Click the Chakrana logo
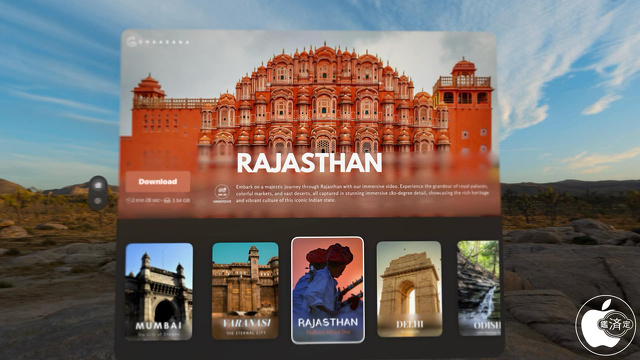Screen dimensions: 640x360 pos(158,42)
